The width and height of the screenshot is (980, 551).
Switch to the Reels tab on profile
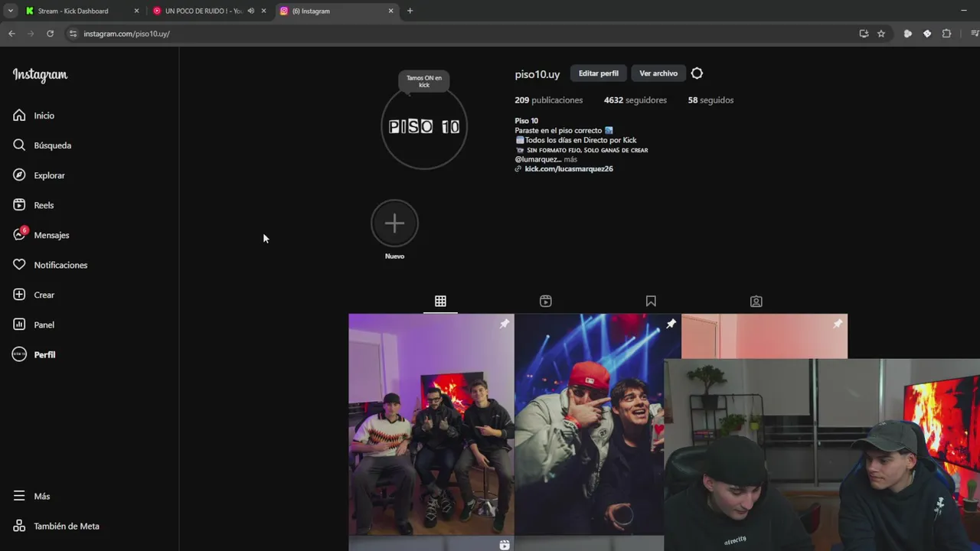point(546,302)
